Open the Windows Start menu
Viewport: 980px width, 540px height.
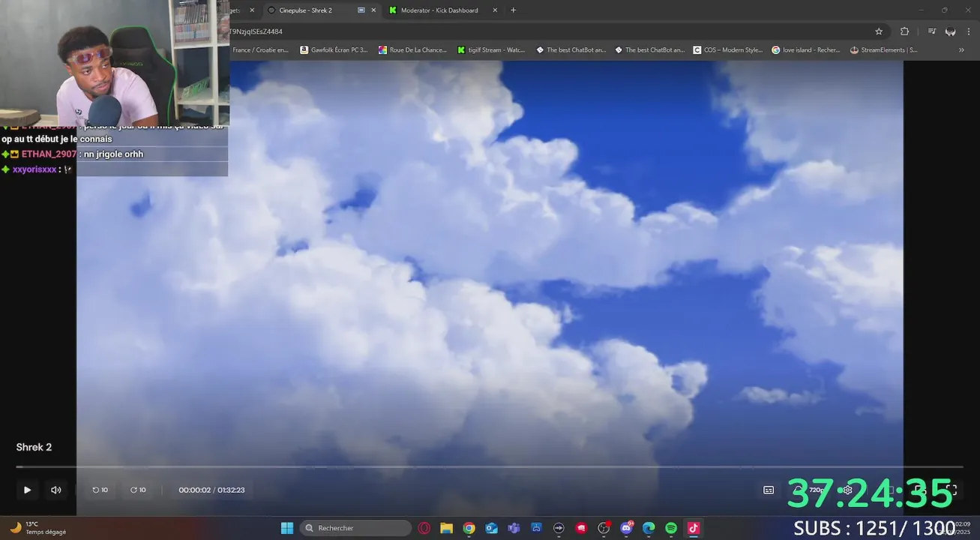coord(287,528)
